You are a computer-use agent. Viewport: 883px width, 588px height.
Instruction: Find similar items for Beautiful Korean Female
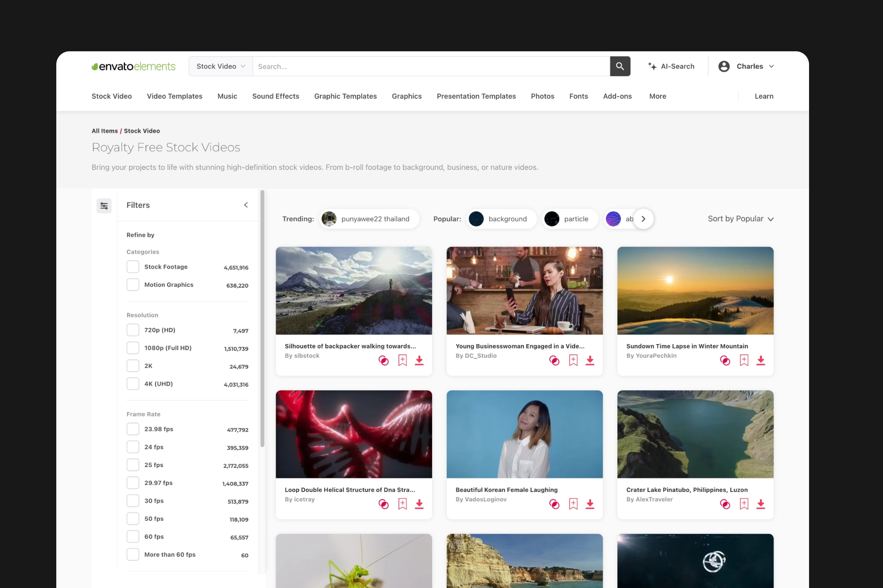click(554, 504)
